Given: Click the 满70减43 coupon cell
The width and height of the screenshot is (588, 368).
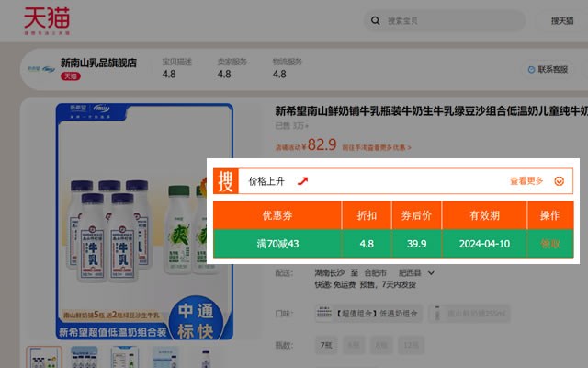Looking at the screenshot, I should coord(277,244).
